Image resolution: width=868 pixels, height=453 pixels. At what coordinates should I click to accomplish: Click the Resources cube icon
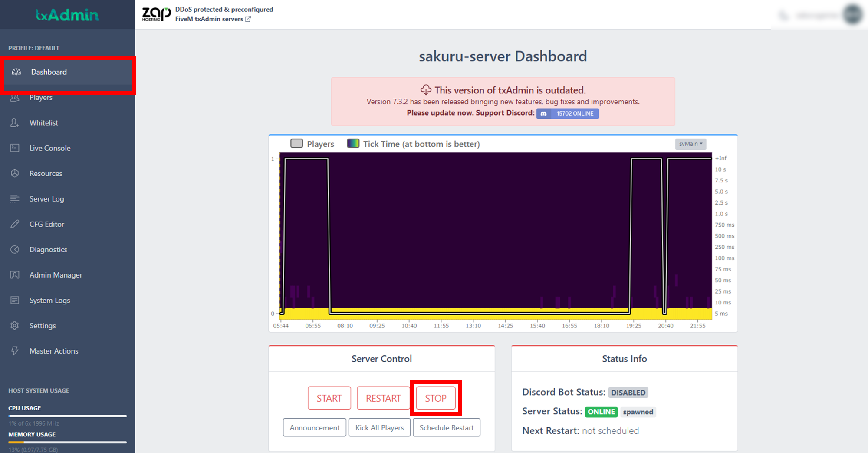15,173
